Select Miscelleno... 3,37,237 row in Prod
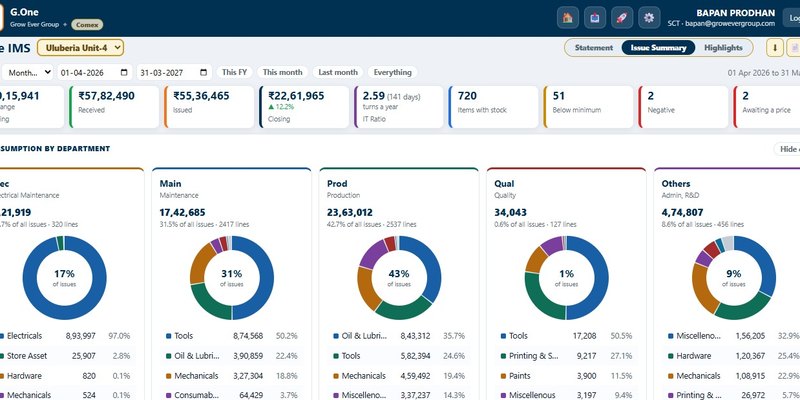 pyautogui.click(x=399, y=395)
